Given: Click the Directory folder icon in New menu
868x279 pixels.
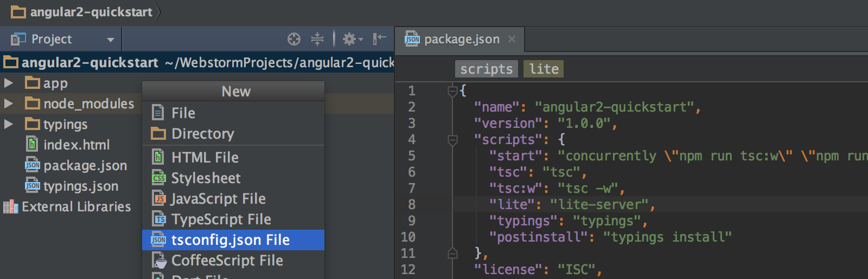Looking at the screenshot, I should click(158, 133).
